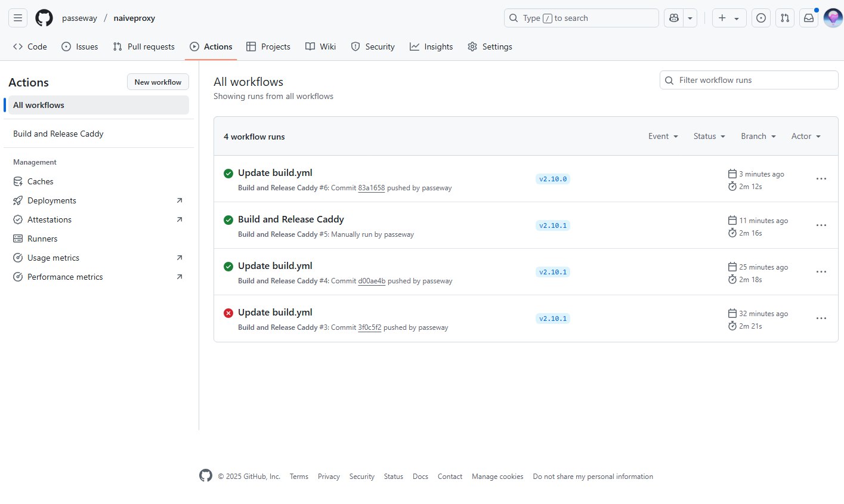
Task: Open more options for run #6
Action: [x=821, y=179]
